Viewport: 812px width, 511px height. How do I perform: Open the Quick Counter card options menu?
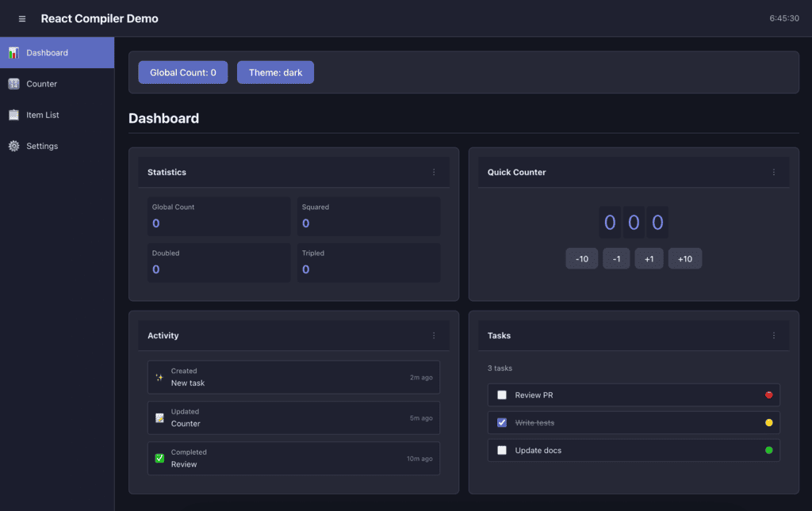[x=774, y=173]
